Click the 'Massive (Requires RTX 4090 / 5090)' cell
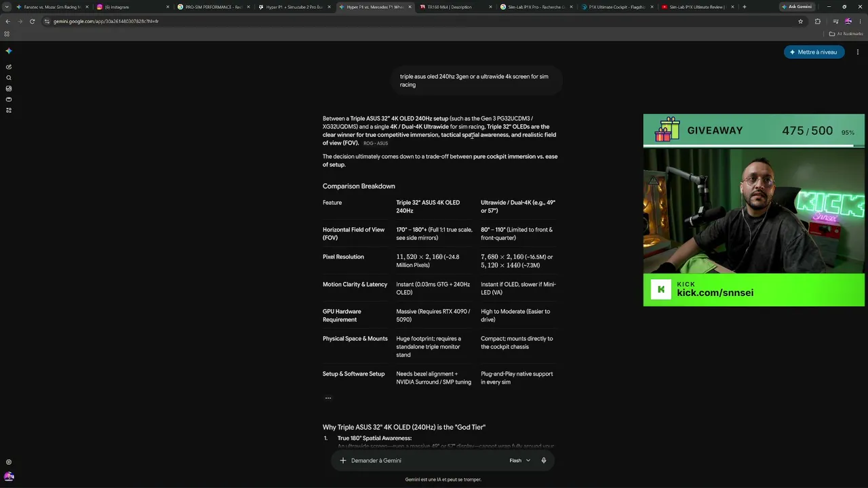The image size is (868, 488). click(x=433, y=316)
